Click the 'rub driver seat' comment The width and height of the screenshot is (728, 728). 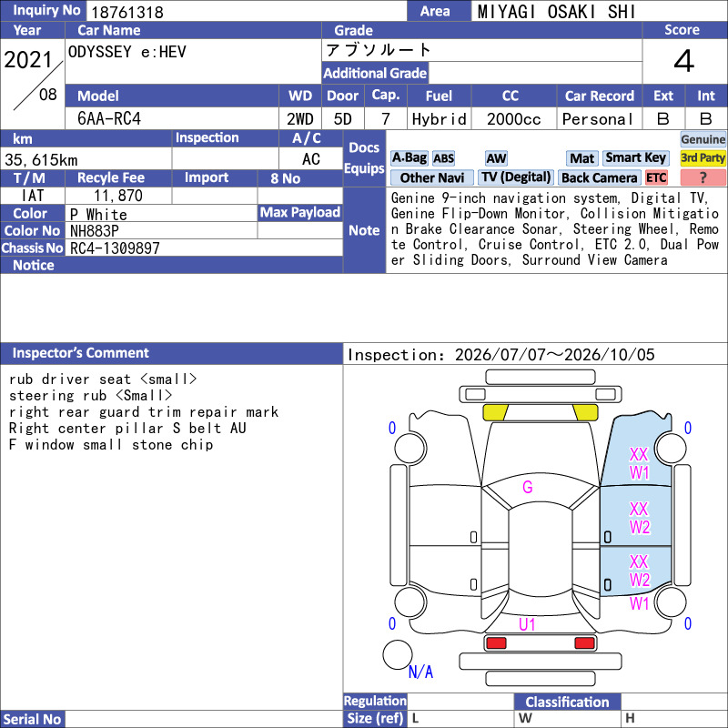tap(103, 379)
